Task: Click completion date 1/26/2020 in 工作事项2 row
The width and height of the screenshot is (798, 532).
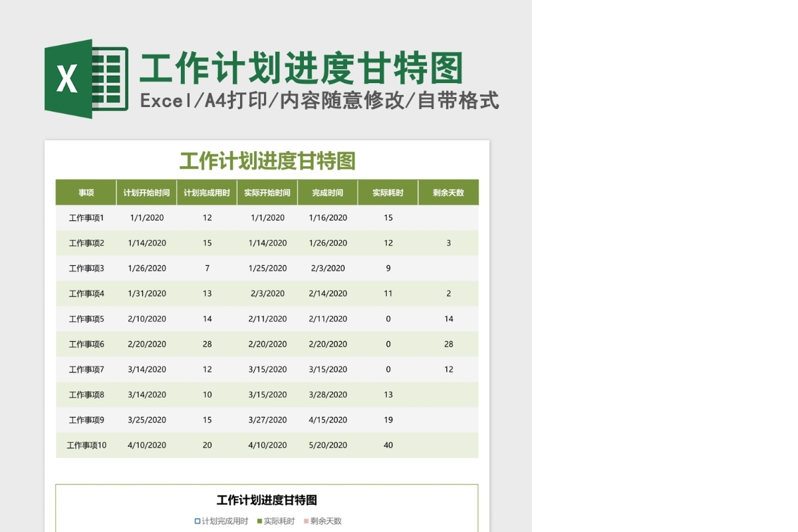Action: 328,243
